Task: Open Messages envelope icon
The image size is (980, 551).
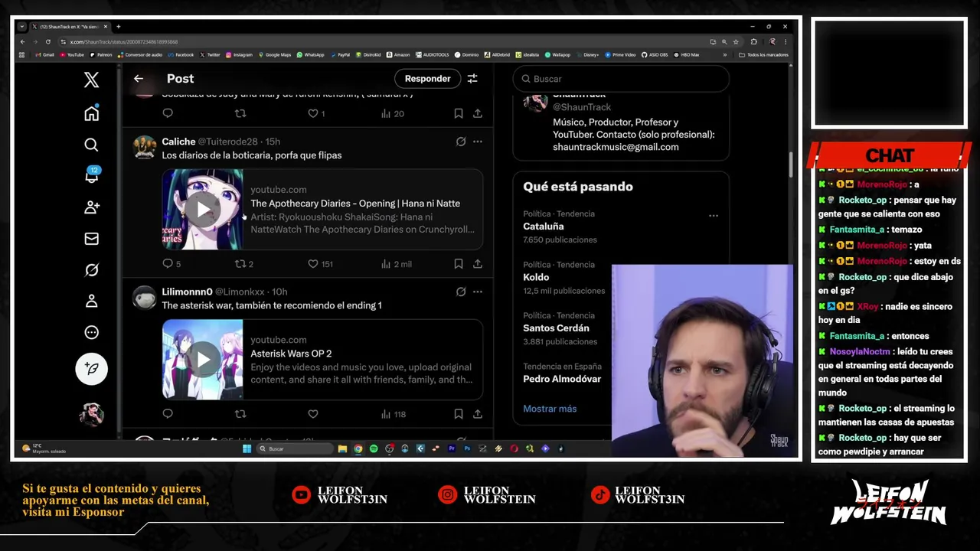Action: (x=91, y=239)
